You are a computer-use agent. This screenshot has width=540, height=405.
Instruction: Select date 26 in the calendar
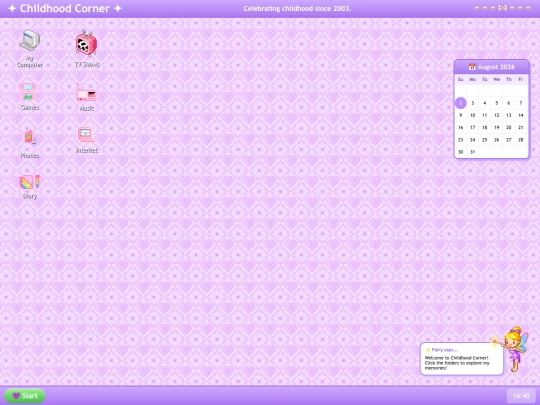pos(497,140)
